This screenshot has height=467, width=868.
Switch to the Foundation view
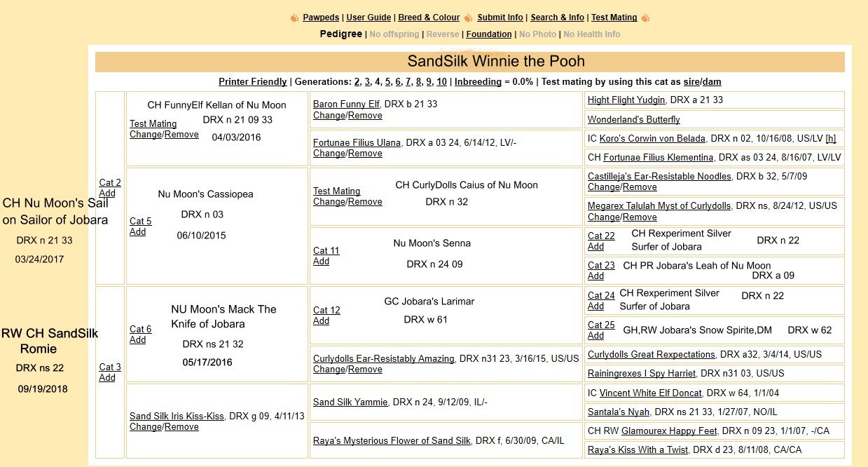[489, 34]
